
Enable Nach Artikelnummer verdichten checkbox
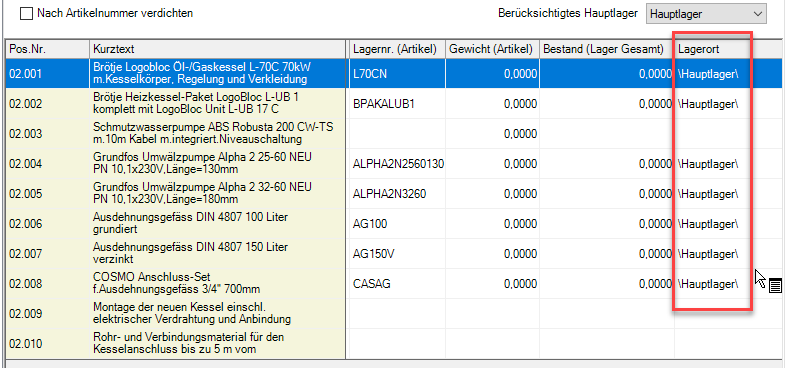click(x=26, y=14)
